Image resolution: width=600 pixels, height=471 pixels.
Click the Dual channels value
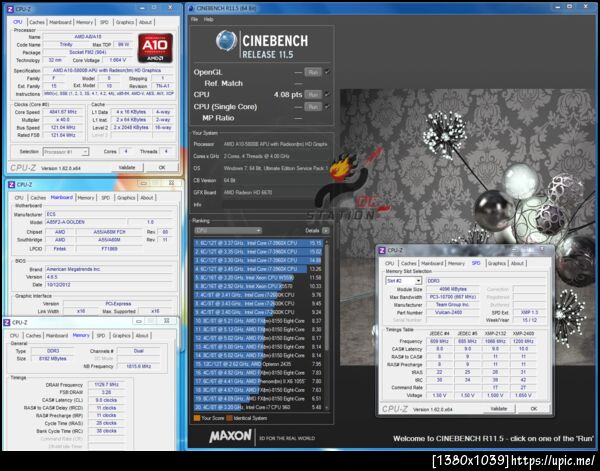point(139,351)
